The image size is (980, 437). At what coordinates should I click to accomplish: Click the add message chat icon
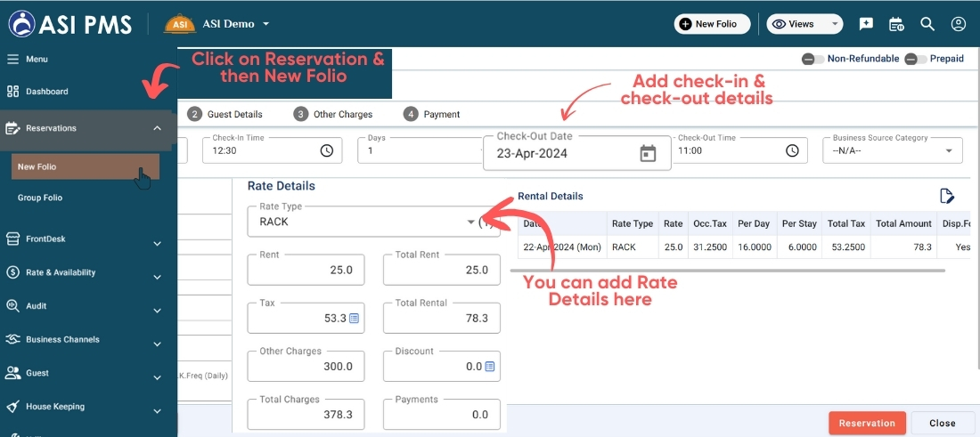866,24
